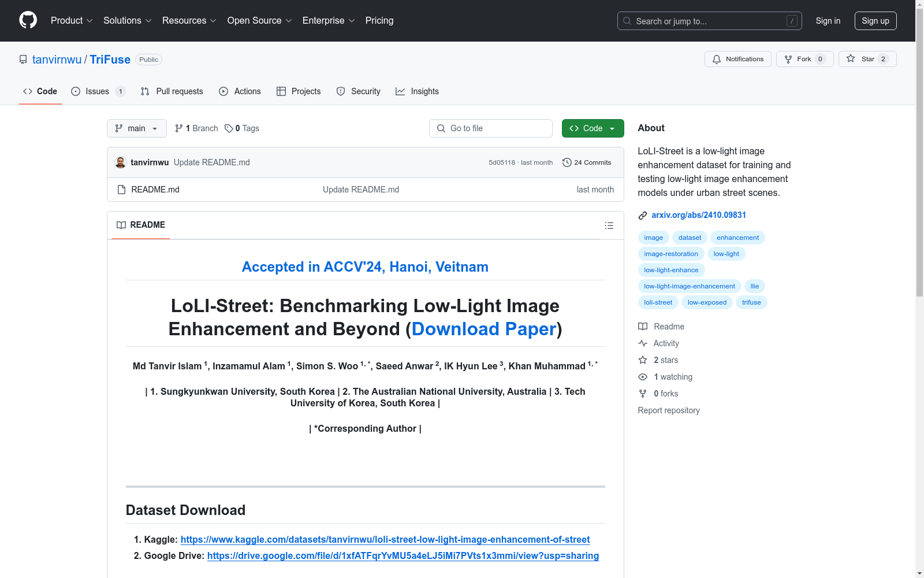Open the Google Drive dataset URL

(403, 555)
